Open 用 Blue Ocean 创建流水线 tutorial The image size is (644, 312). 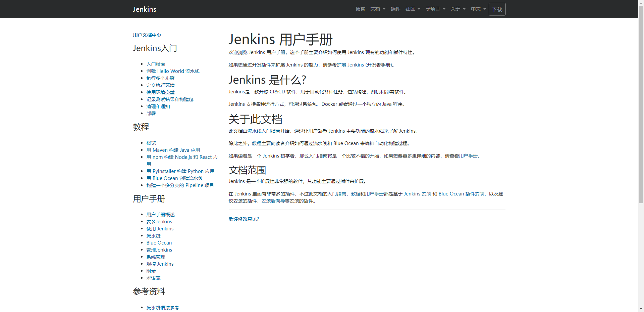174,178
